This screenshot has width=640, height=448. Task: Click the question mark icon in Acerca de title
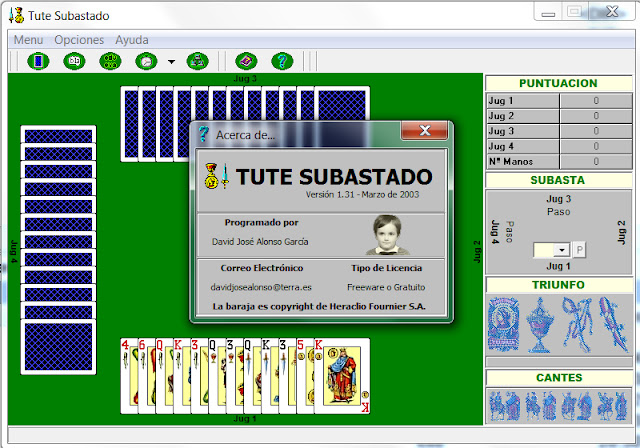[203, 134]
